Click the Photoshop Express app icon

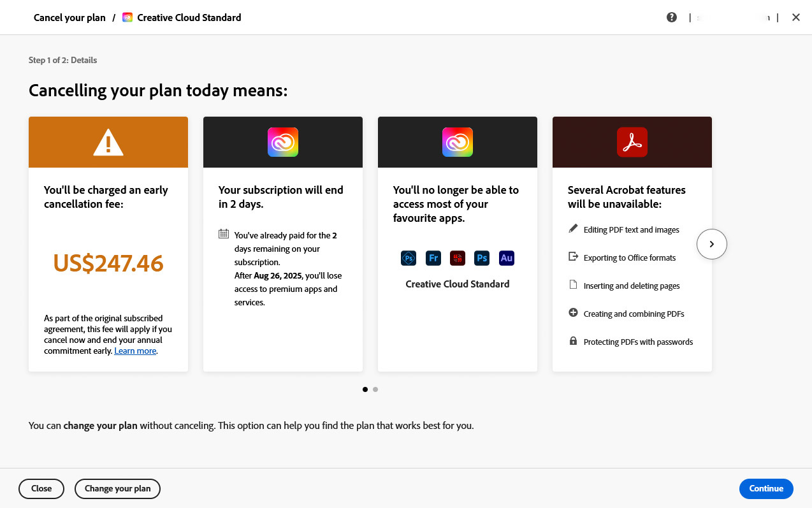coord(409,258)
